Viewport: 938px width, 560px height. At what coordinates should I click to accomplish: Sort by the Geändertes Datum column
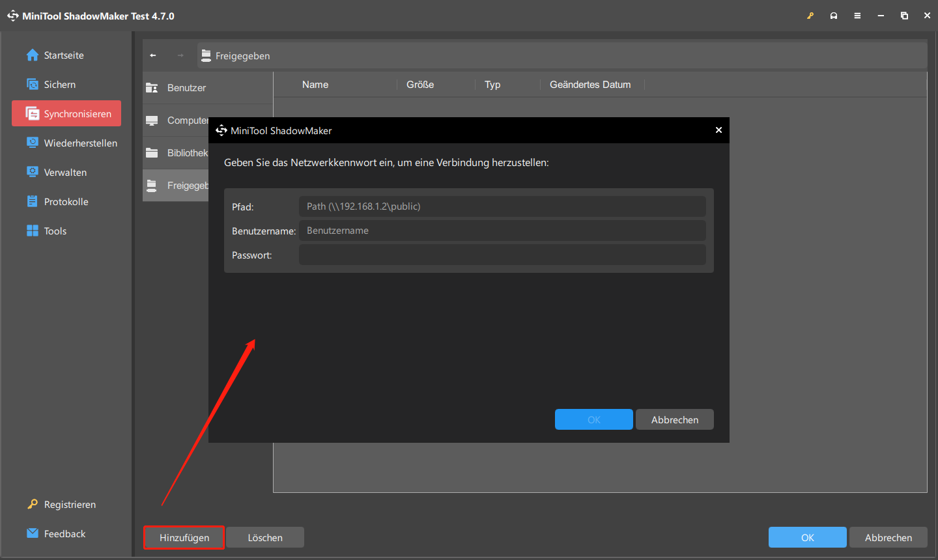click(x=590, y=85)
